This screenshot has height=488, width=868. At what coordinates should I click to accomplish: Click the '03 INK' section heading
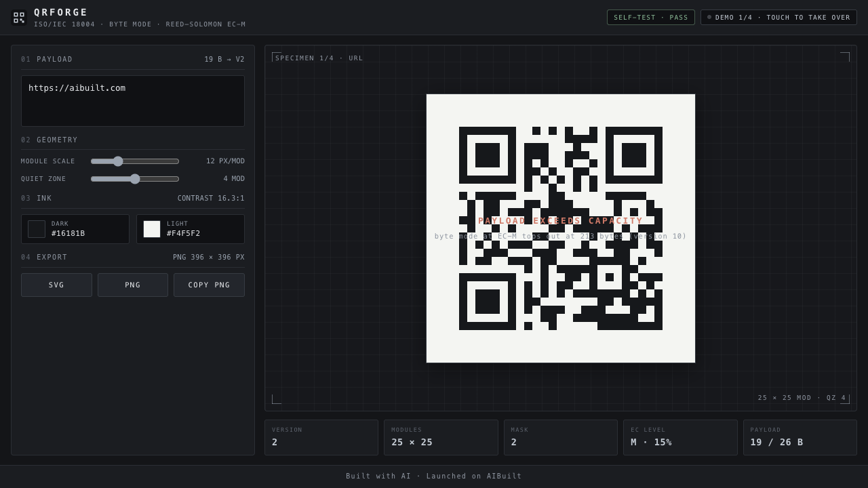tap(37, 199)
